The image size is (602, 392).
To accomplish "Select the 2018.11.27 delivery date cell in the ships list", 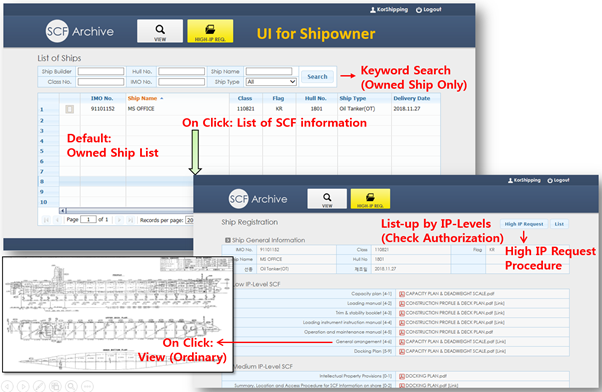I will (407, 109).
